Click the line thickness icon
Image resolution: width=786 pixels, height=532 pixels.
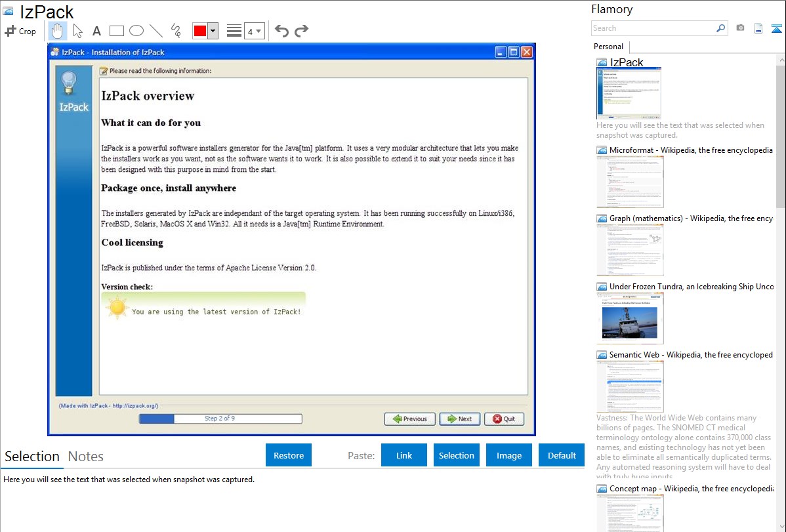(234, 31)
